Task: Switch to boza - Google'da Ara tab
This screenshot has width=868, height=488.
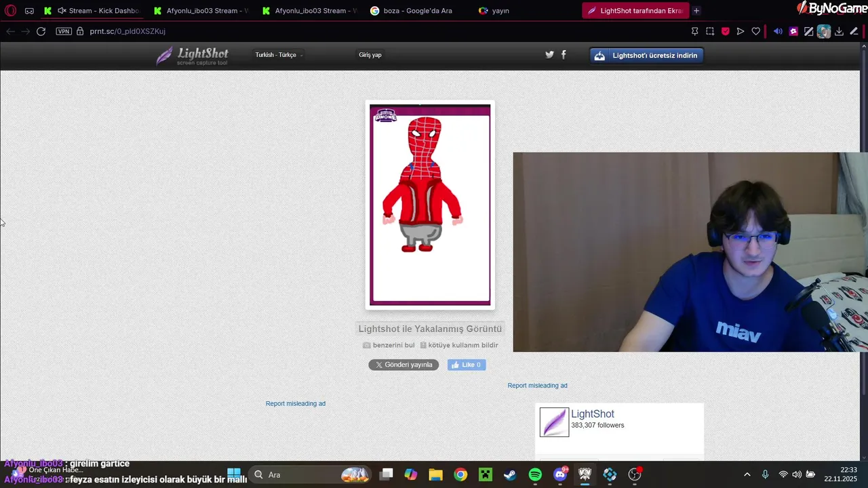Action: click(x=418, y=11)
